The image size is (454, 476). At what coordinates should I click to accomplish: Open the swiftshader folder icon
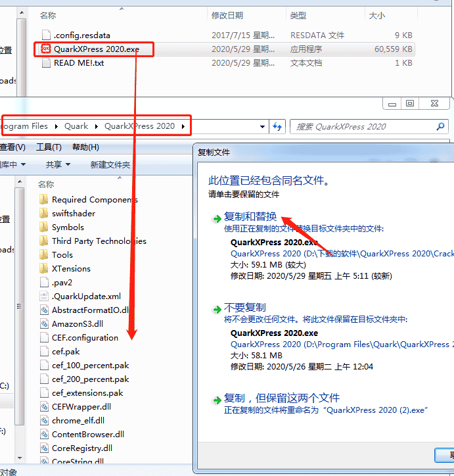pos(44,213)
